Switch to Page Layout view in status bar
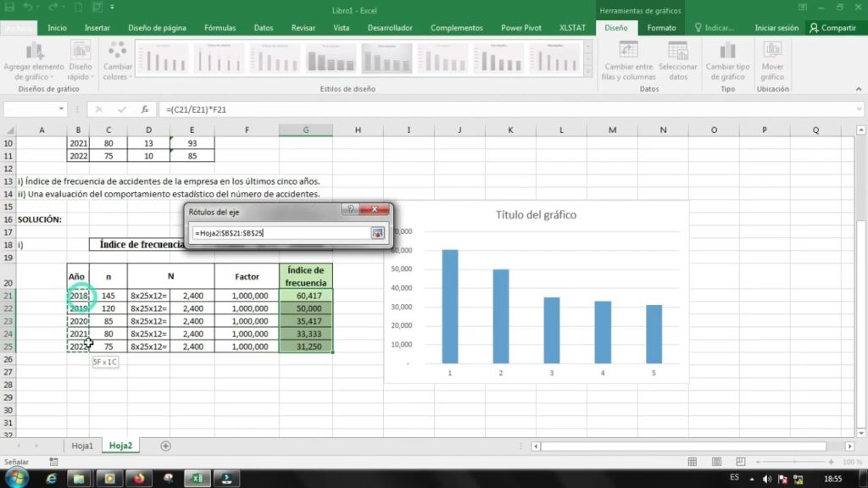This screenshot has width=868, height=488. 716,462
